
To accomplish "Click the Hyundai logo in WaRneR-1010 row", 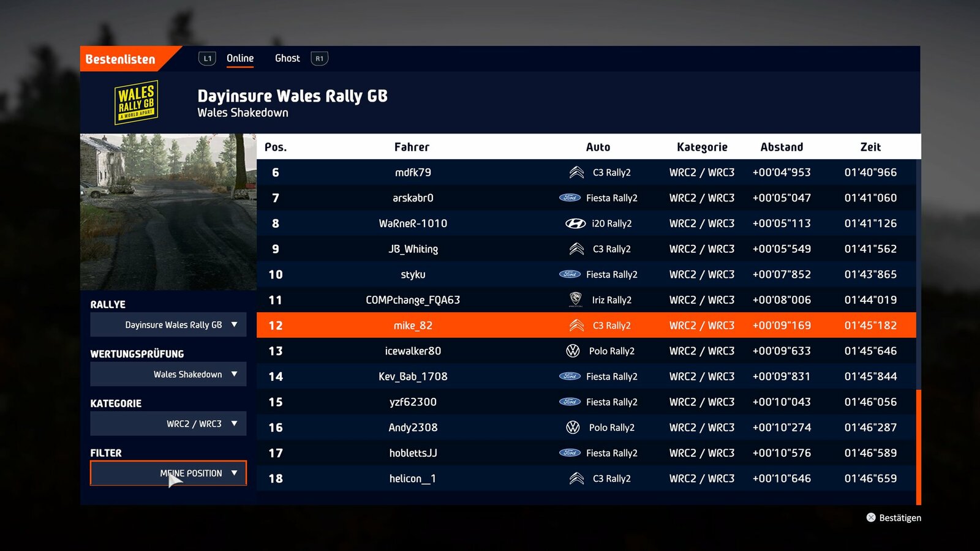I will tap(575, 223).
